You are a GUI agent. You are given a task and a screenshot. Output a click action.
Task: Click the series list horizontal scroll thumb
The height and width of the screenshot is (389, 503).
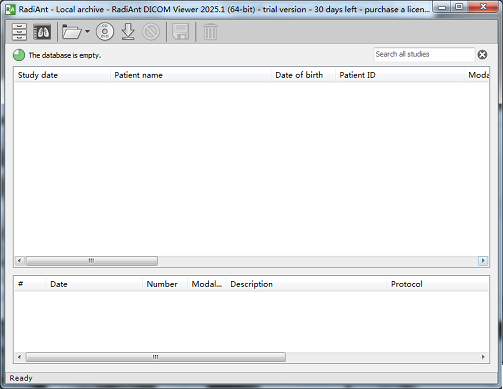156,357
